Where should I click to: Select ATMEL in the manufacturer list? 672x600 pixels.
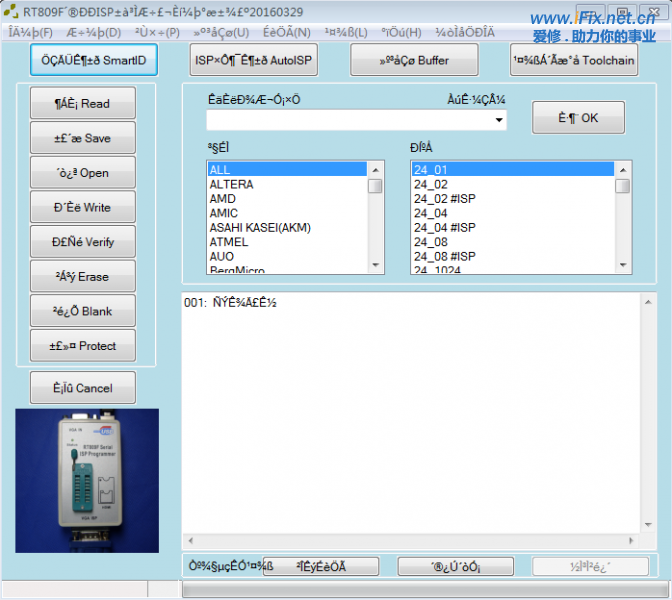(229, 242)
